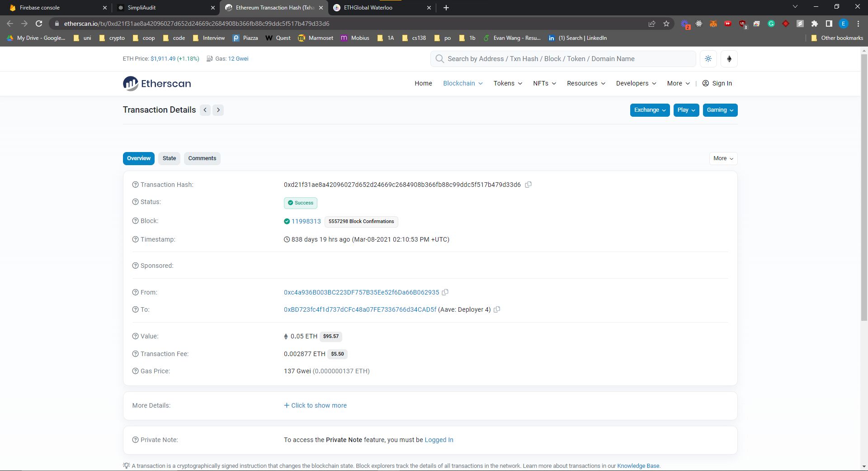The width and height of the screenshot is (868, 471).
Task: Copy the To address (Aave: Deployer 4)
Action: [x=497, y=309]
